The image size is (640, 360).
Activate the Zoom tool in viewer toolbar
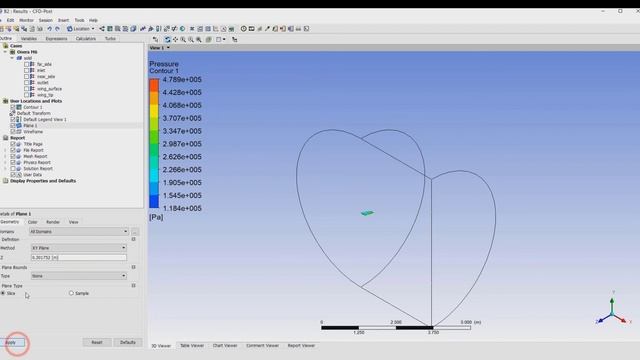(x=183, y=39)
